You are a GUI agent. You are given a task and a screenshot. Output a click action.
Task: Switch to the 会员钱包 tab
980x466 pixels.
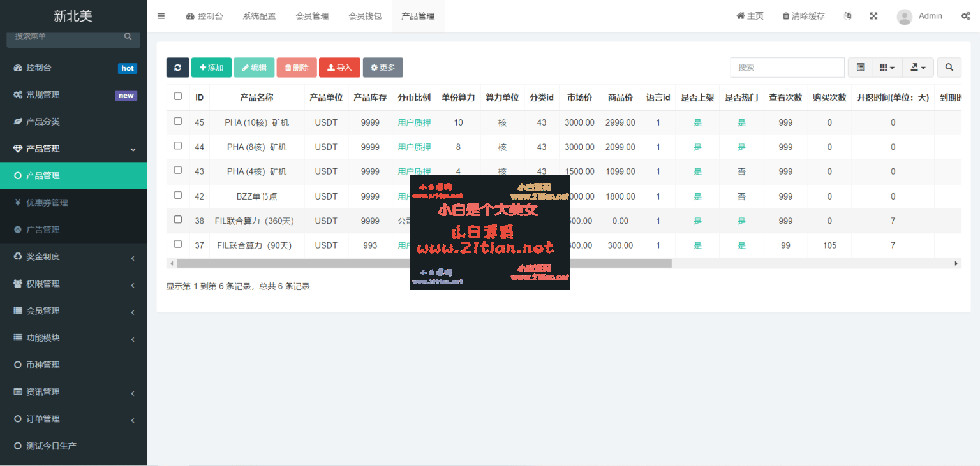[x=365, y=16]
